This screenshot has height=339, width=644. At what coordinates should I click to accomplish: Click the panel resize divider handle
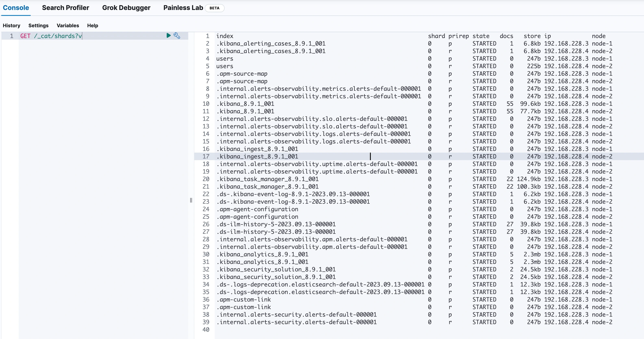coord(191,200)
